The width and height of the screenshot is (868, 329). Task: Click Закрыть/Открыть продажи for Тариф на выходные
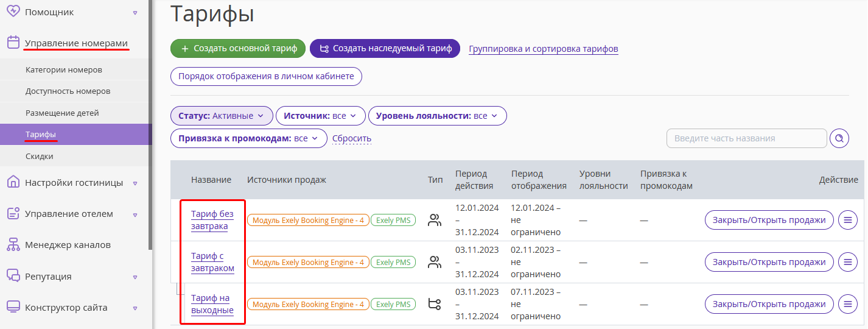pos(769,304)
